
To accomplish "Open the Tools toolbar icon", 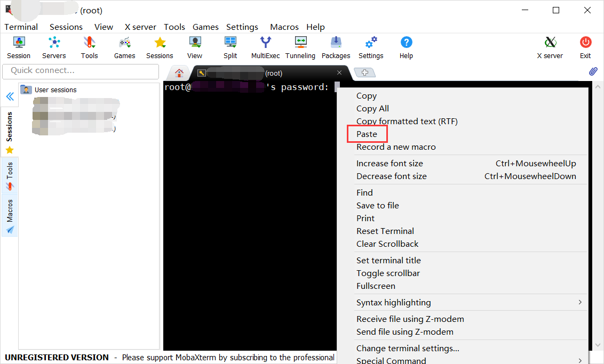I will click(x=89, y=48).
